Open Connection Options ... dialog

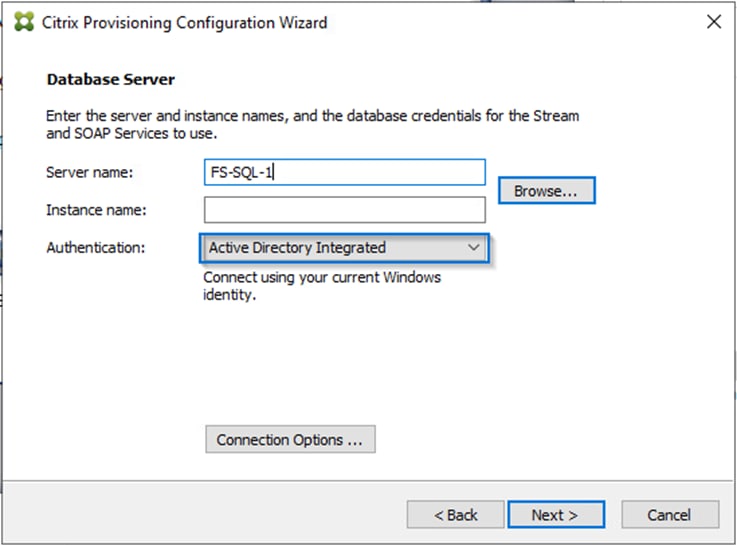click(x=290, y=439)
